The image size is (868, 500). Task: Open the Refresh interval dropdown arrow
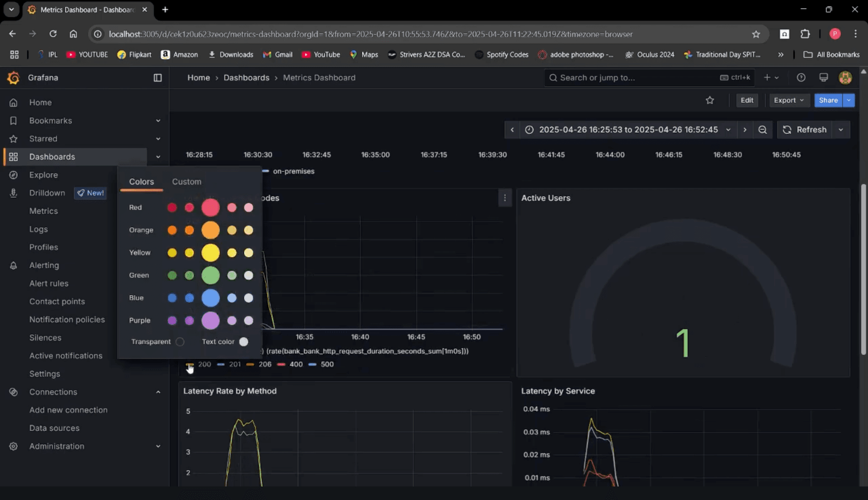pyautogui.click(x=840, y=130)
